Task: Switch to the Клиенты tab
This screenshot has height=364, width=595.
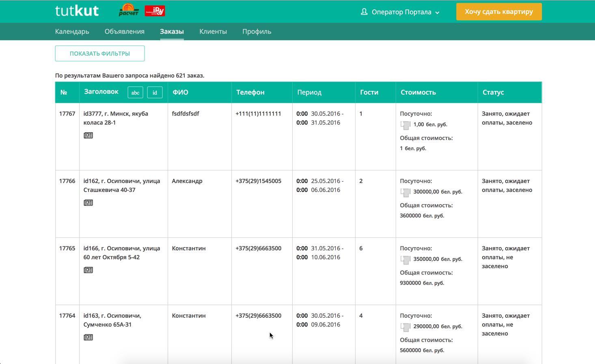Action: pyautogui.click(x=213, y=31)
